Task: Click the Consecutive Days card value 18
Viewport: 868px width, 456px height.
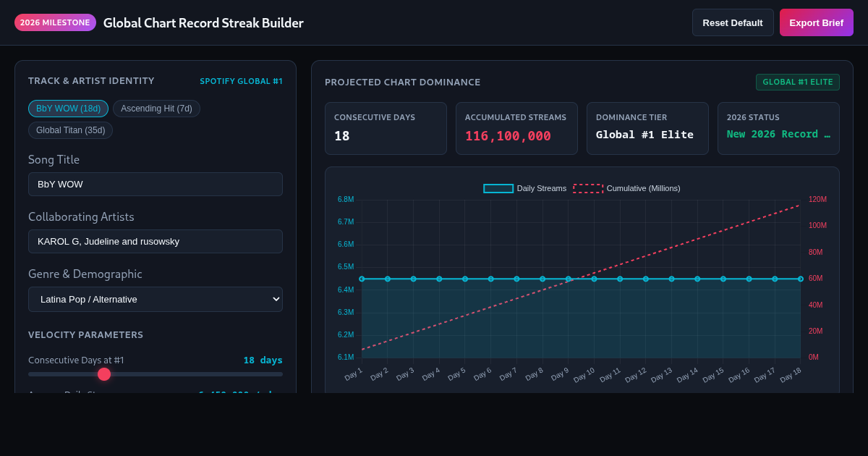Action: coord(341,136)
